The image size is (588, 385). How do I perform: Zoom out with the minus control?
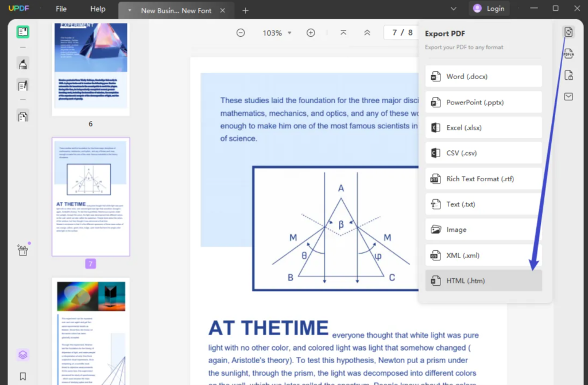[241, 33]
